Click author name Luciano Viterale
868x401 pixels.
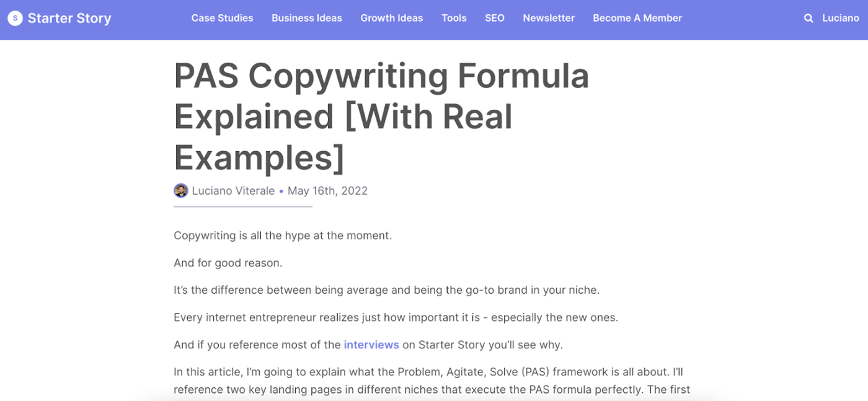233,191
